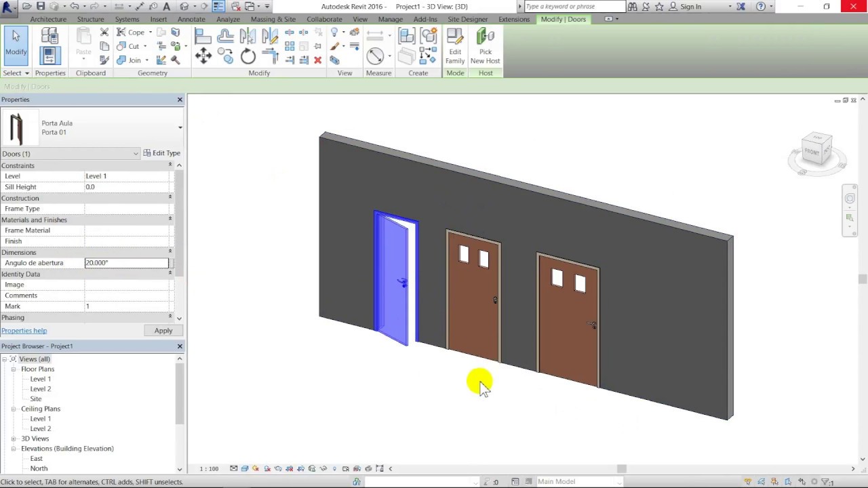Collapse the Floor Plans tree node

pos(14,369)
